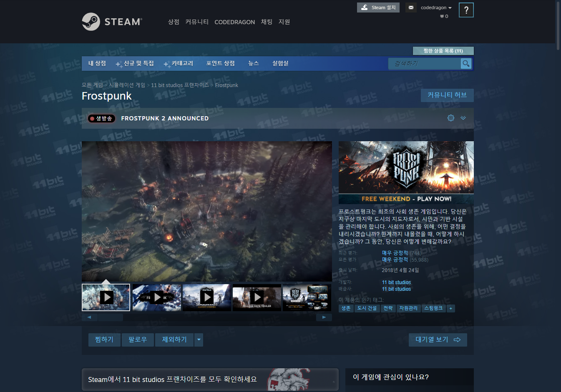Open the 커뮤니티 menu
Image resolution: width=561 pixels, height=392 pixels.
pos(197,22)
